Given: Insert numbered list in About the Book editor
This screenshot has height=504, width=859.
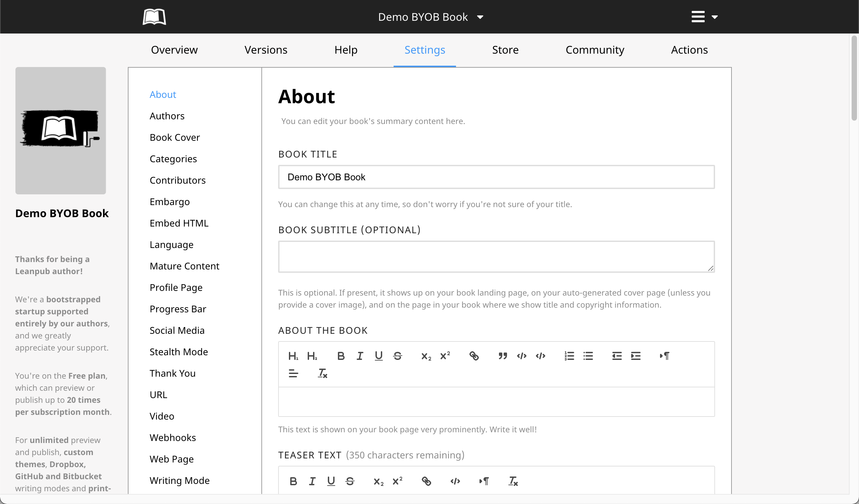Looking at the screenshot, I should click(569, 356).
